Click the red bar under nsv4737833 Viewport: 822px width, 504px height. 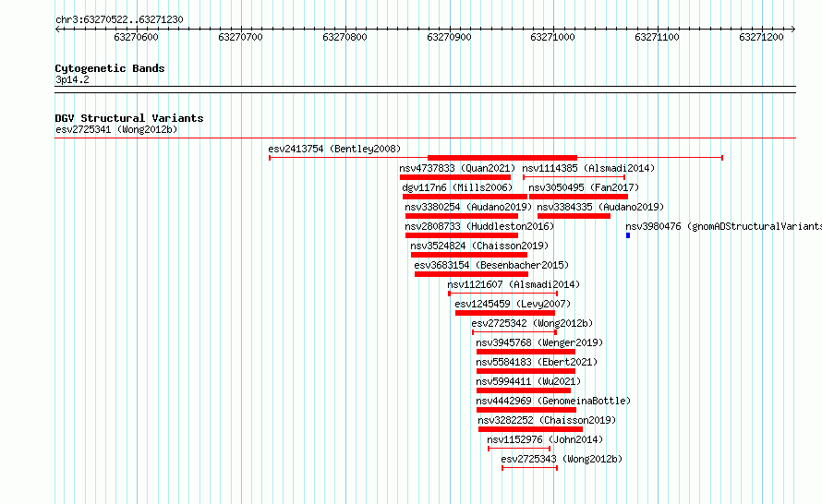pos(455,177)
